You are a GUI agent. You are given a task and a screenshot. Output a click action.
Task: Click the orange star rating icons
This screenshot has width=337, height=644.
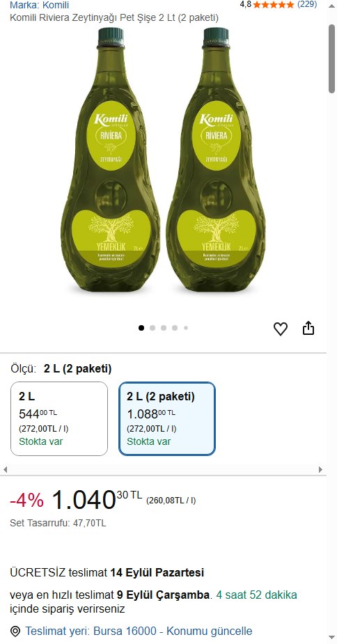[274, 5]
